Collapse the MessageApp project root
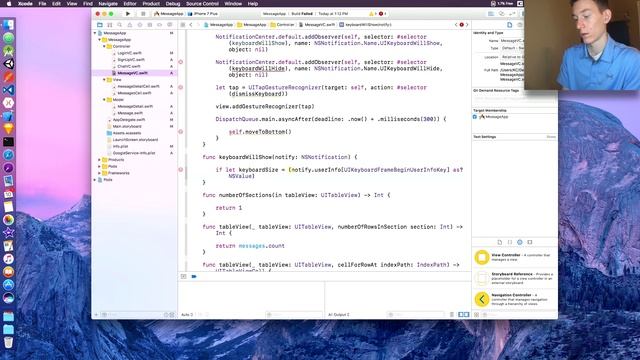This screenshot has height=360, width=640. pos(95,33)
